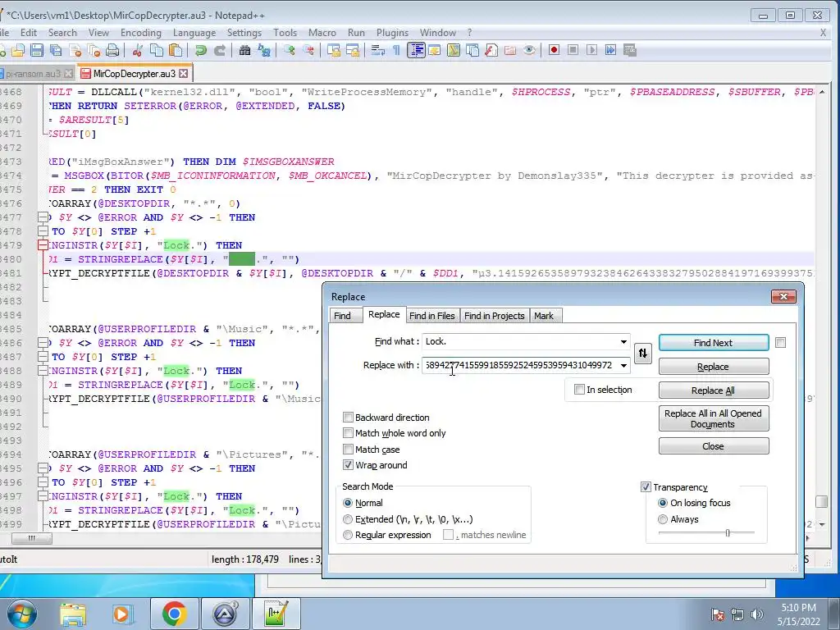The width and height of the screenshot is (840, 630).
Task: Select Normal search mode radio button
Action: click(348, 503)
